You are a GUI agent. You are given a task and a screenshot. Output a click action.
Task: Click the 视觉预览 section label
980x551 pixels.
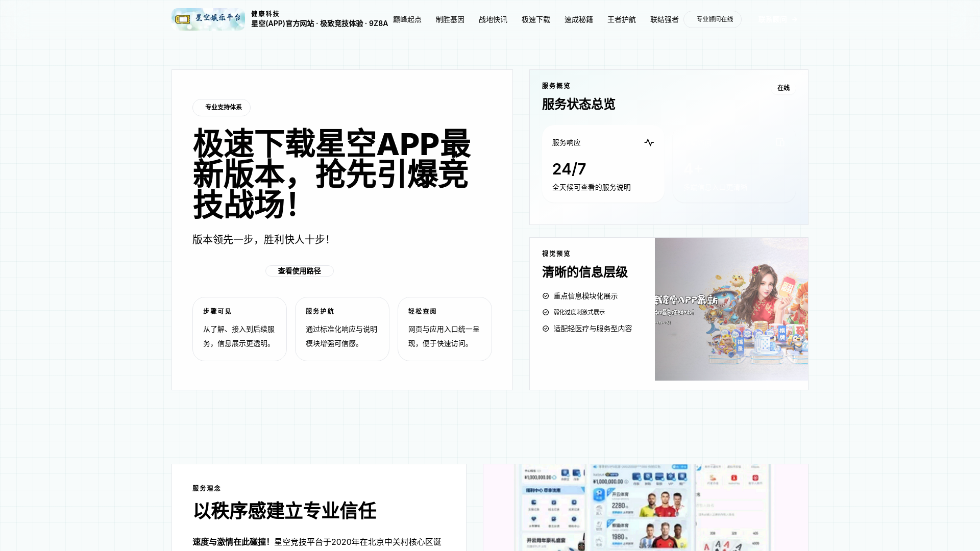click(556, 254)
